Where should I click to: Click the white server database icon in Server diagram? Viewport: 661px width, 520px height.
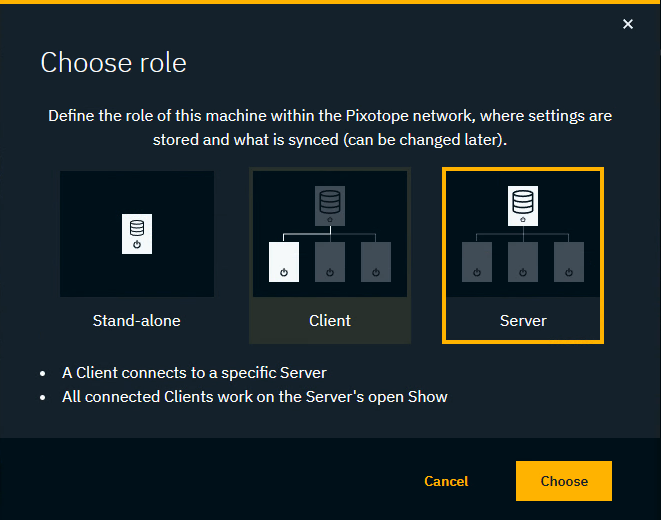click(523, 206)
